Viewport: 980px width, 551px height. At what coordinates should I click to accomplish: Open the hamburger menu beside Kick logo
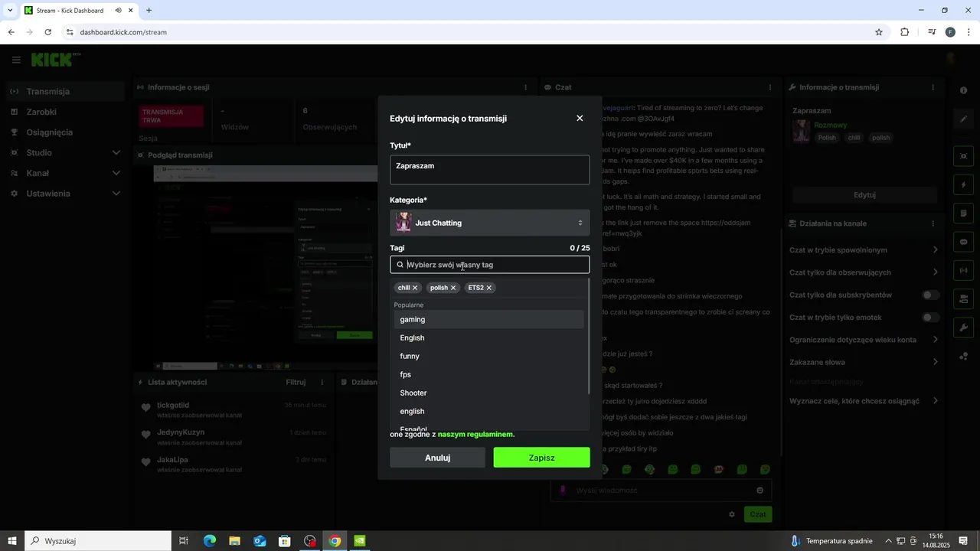point(16,60)
